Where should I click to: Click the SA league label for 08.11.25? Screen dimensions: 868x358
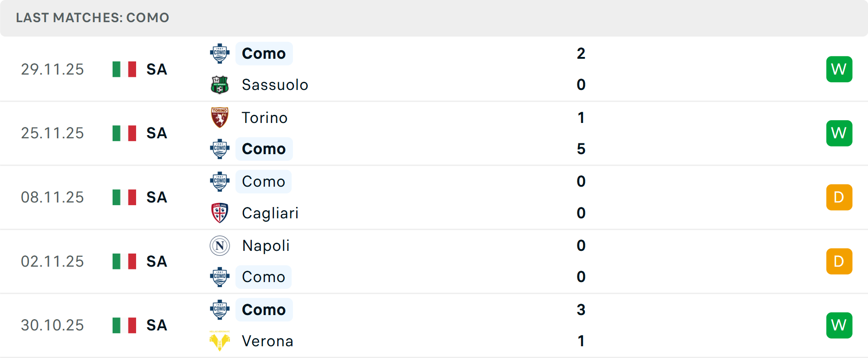click(156, 198)
